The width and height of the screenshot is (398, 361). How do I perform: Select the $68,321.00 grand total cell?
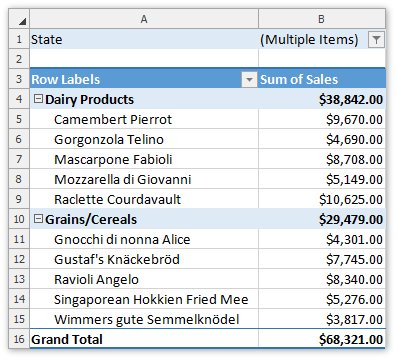[x=322, y=339]
